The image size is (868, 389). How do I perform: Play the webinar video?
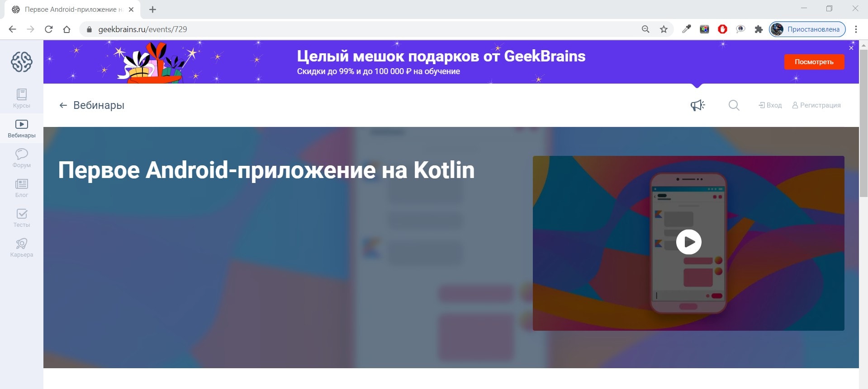(688, 242)
